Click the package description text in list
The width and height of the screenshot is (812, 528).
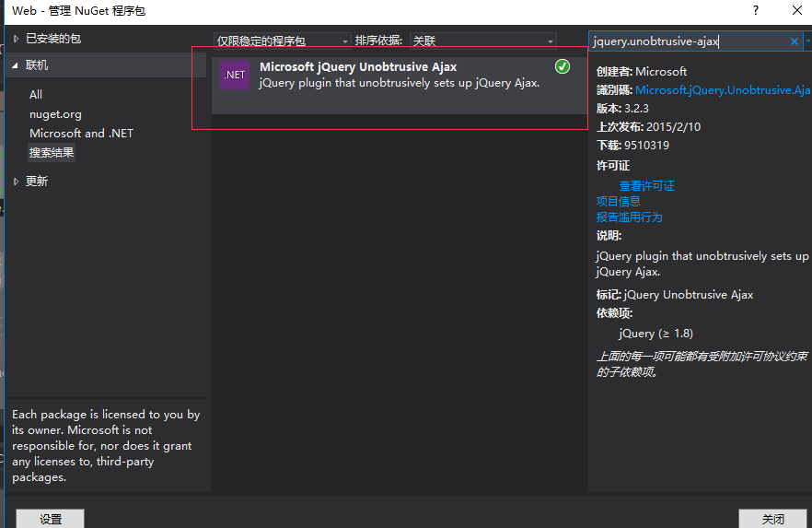(x=400, y=83)
